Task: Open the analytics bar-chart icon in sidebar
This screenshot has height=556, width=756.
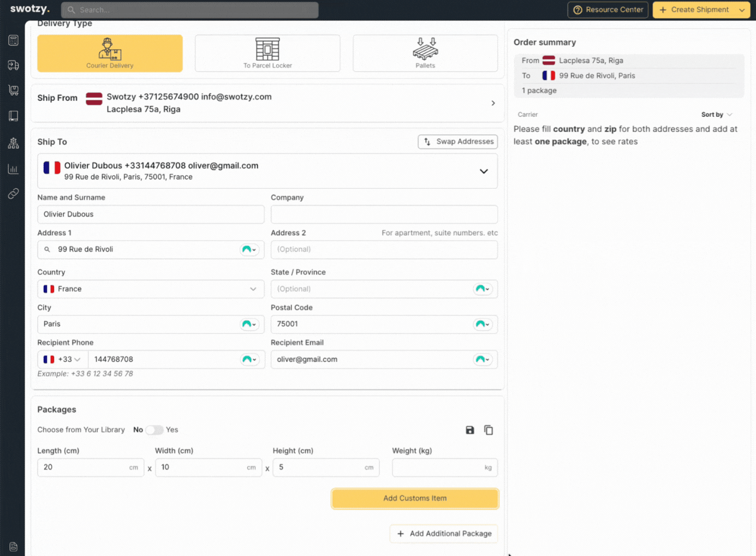Action: [x=13, y=169]
